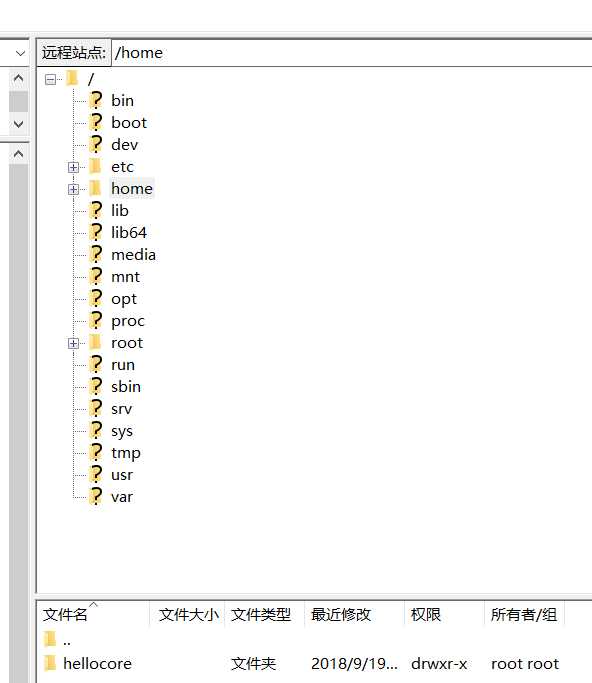Select the etc directory in tree
This screenshot has height=683, width=592.
point(122,166)
